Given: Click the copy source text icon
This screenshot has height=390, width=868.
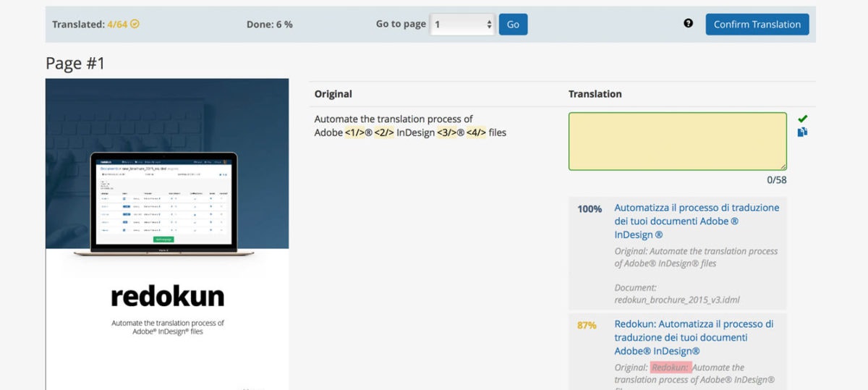Looking at the screenshot, I should pyautogui.click(x=802, y=132).
